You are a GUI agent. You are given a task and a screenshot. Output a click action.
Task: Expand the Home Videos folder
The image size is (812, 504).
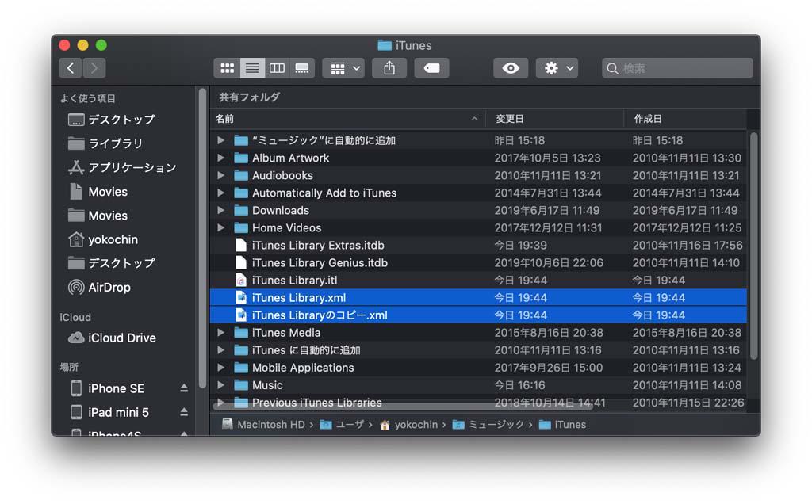tap(221, 227)
